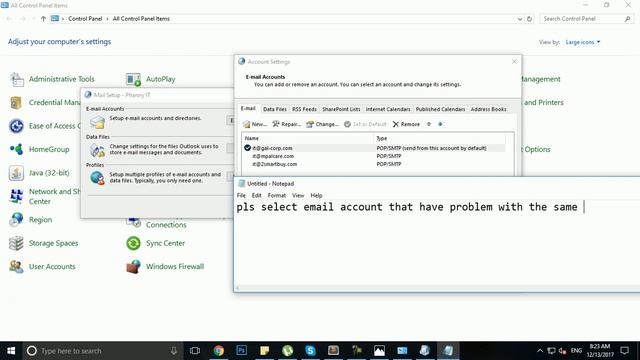The height and width of the screenshot is (360, 640).
Task: Open Notepad View menu
Action: click(298, 196)
